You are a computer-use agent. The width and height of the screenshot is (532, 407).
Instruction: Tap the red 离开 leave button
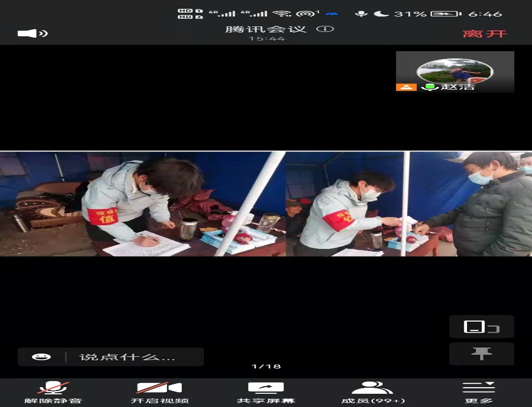coord(484,34)
